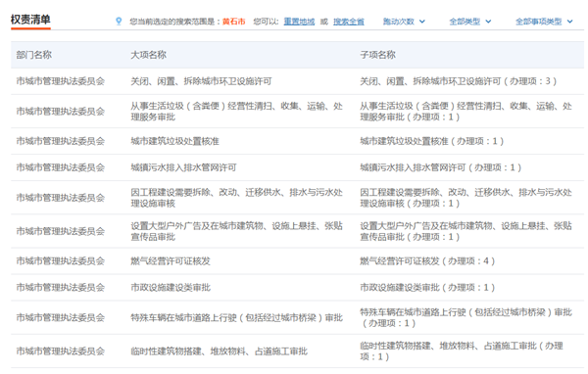Click the 重置地域 link

tap(299, 22)
